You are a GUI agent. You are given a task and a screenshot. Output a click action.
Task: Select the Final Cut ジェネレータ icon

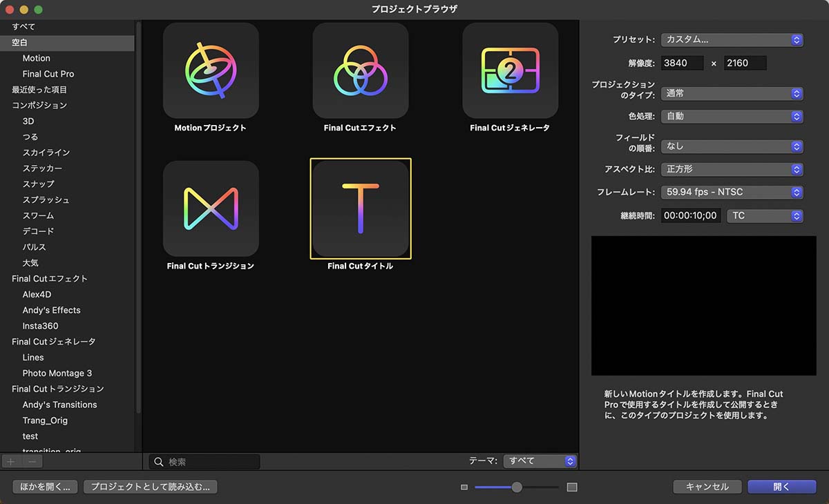(x=511, y=70)
